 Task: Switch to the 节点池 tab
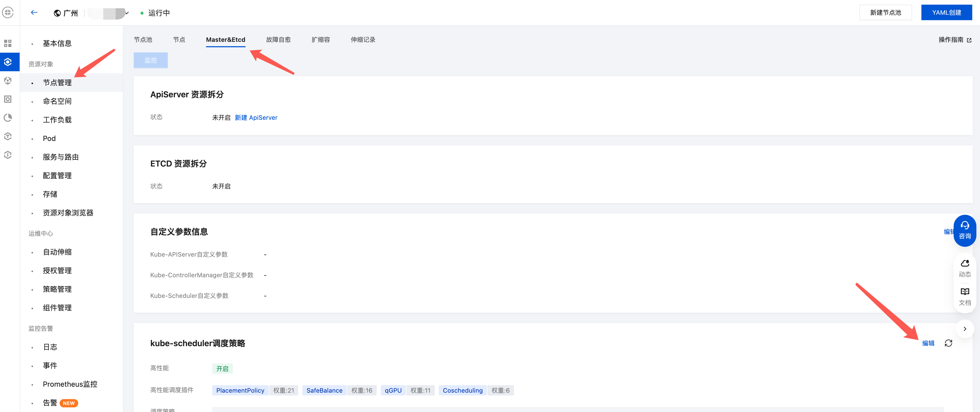(143, 39)
